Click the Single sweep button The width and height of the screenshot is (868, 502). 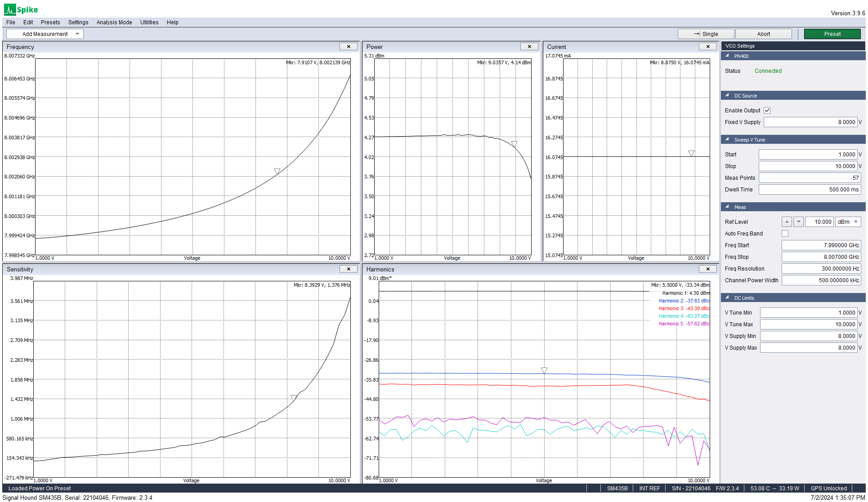point(706,34)
